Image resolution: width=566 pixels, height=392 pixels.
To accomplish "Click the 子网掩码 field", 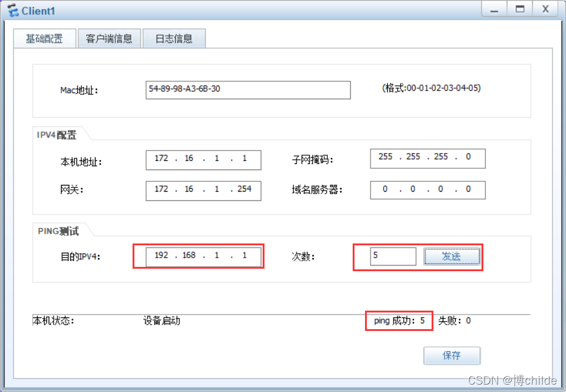I will coord(428,158).
